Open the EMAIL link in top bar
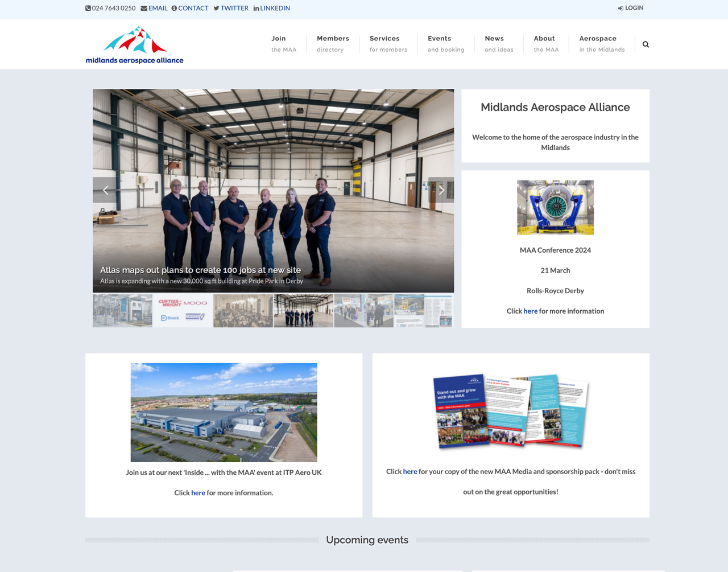 click(x=158, y=9)
